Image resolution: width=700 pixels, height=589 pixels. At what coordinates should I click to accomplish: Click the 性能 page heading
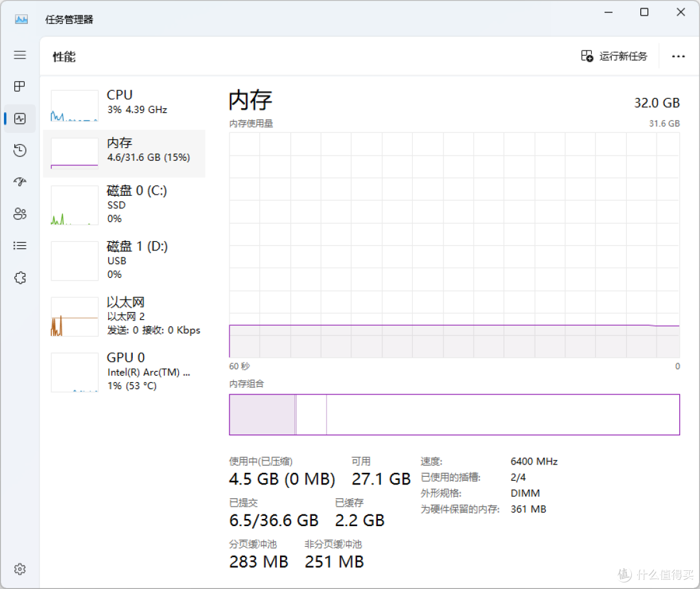coord(64,56)
